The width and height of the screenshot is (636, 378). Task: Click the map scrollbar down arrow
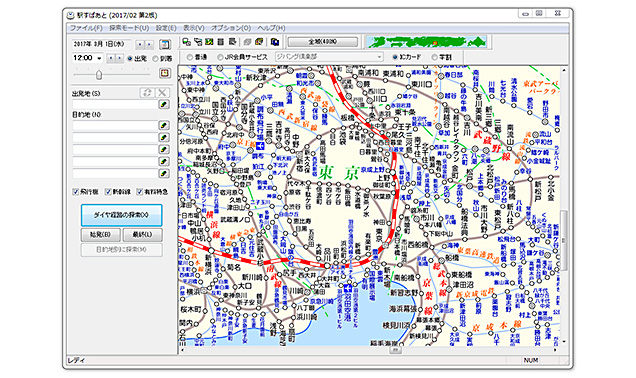point(564,342)
